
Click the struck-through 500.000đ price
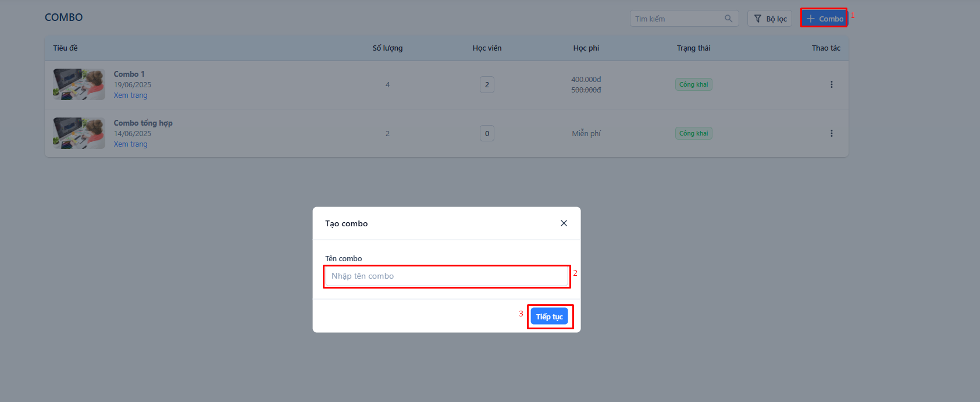point(586,90)
